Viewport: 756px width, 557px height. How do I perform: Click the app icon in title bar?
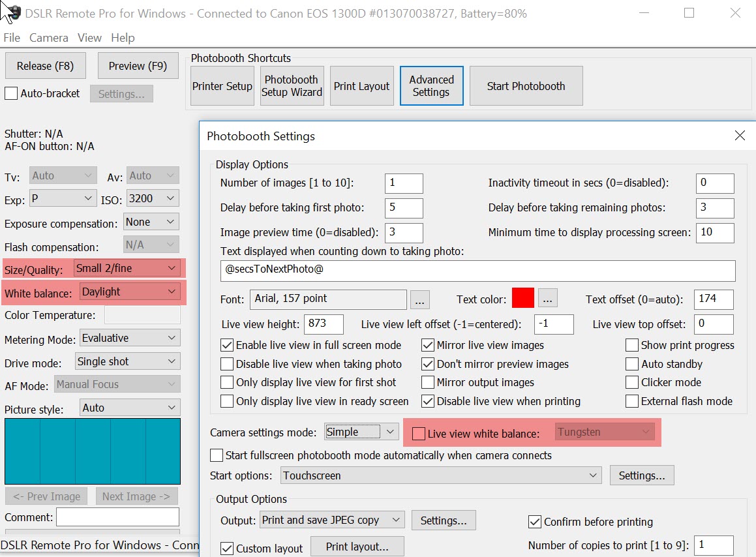click(x=12, y=13)
